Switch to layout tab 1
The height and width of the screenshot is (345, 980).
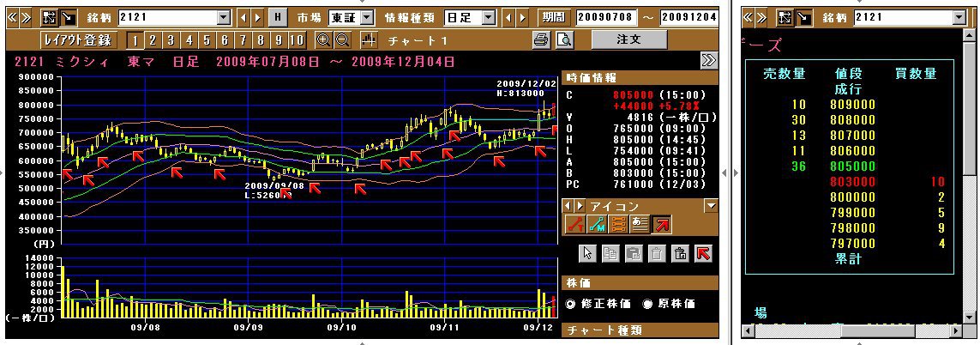135,40
